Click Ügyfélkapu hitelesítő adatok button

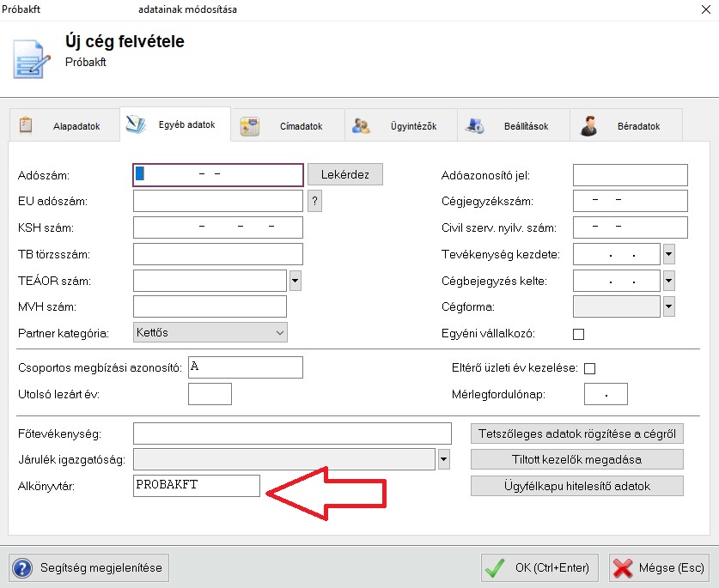point(576,486)
